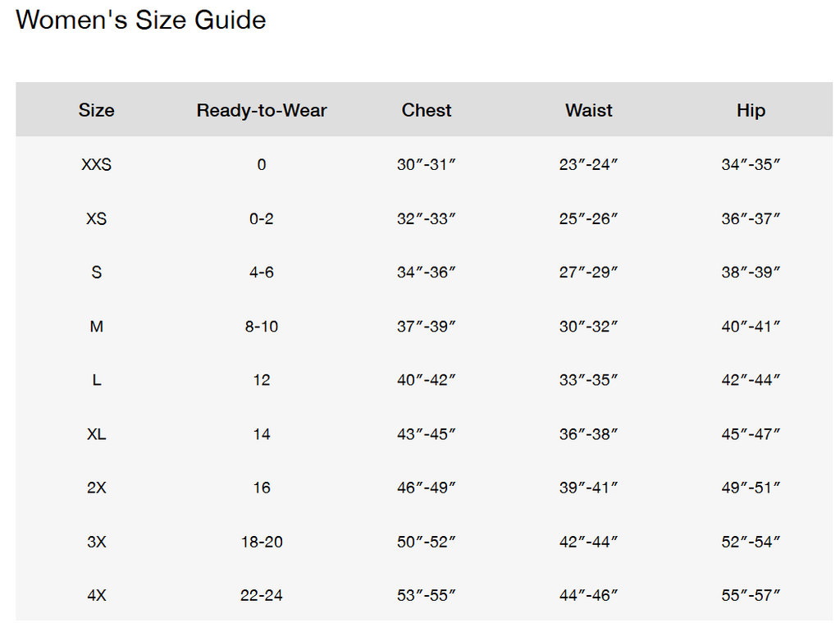The width and height of the screenshot is (840, 623).
Task: Click the M size row label
Action: pos(97,327)
